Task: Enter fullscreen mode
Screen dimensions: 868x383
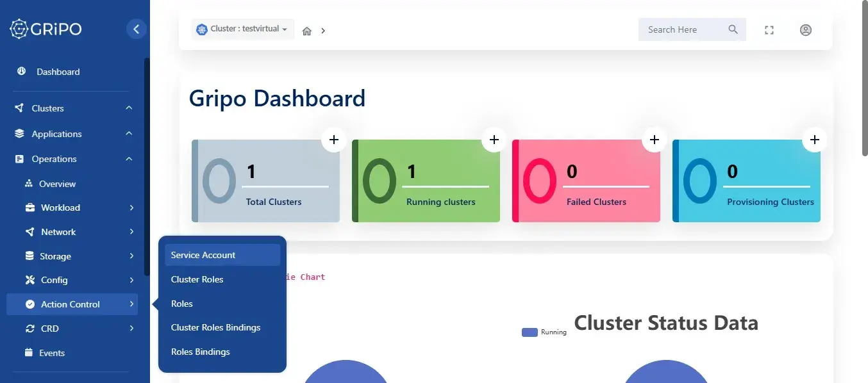Action: point(769,30)
